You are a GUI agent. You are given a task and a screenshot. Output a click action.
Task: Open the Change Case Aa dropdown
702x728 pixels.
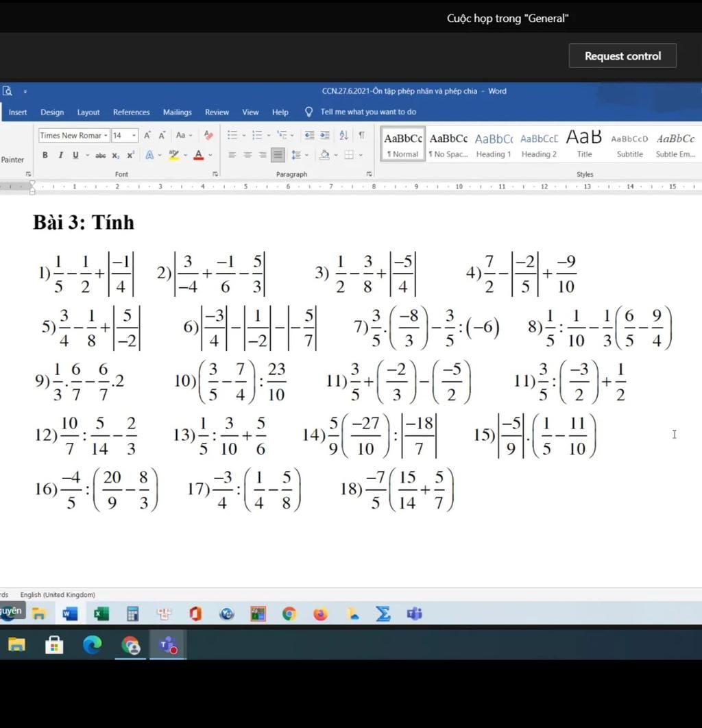coord(184,135)
